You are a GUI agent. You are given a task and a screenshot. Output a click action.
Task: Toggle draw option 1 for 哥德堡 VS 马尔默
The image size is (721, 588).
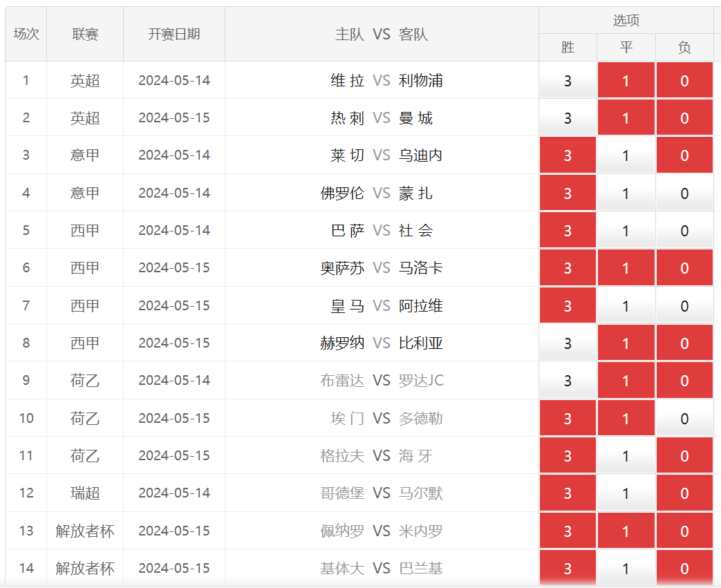click(x=626, y=493)
